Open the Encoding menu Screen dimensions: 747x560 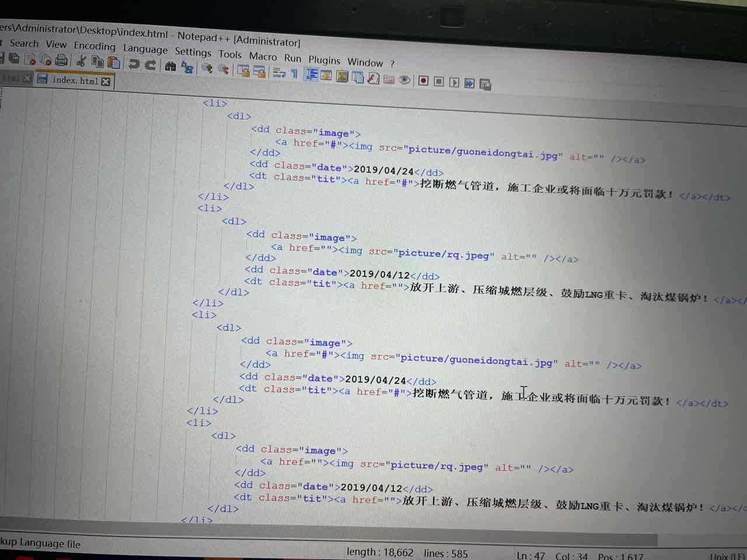tap(94, 46)
